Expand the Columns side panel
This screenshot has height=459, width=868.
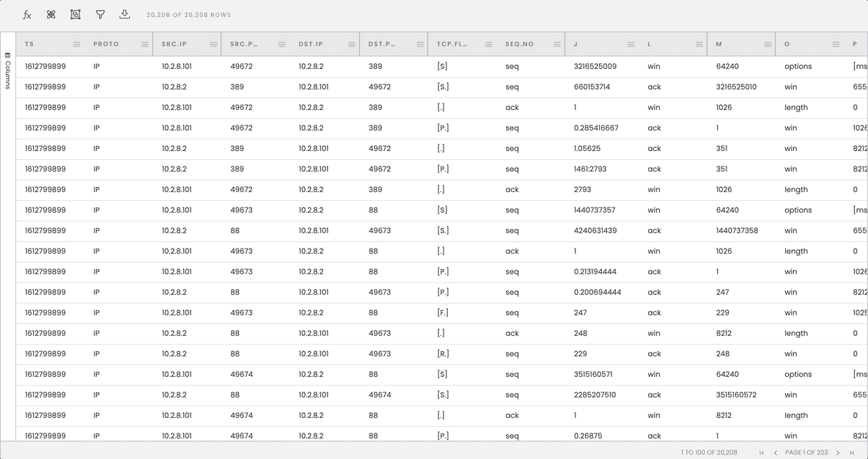[8, 70]
